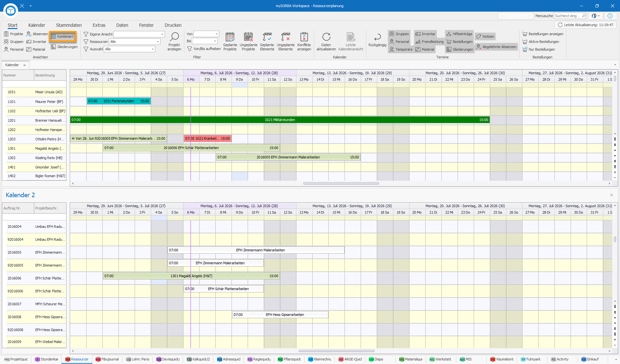Open the Projekt anzeigen magnifier tool
Image resolution: width=620 pixels, height=364 pixels.
coord(174,41)
